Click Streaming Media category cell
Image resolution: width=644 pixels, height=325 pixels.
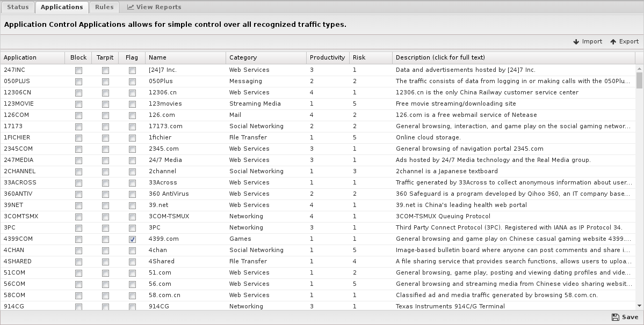tap(266, 104)
